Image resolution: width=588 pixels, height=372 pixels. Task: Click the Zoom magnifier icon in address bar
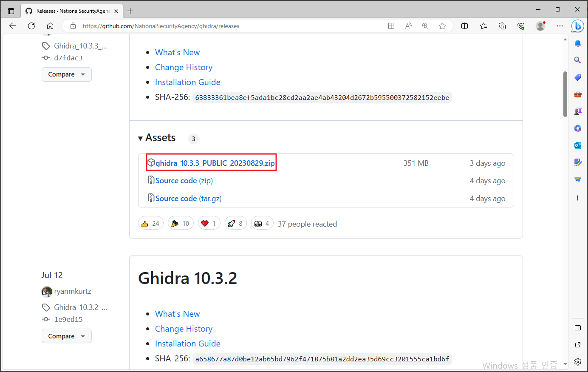(425, 26)
